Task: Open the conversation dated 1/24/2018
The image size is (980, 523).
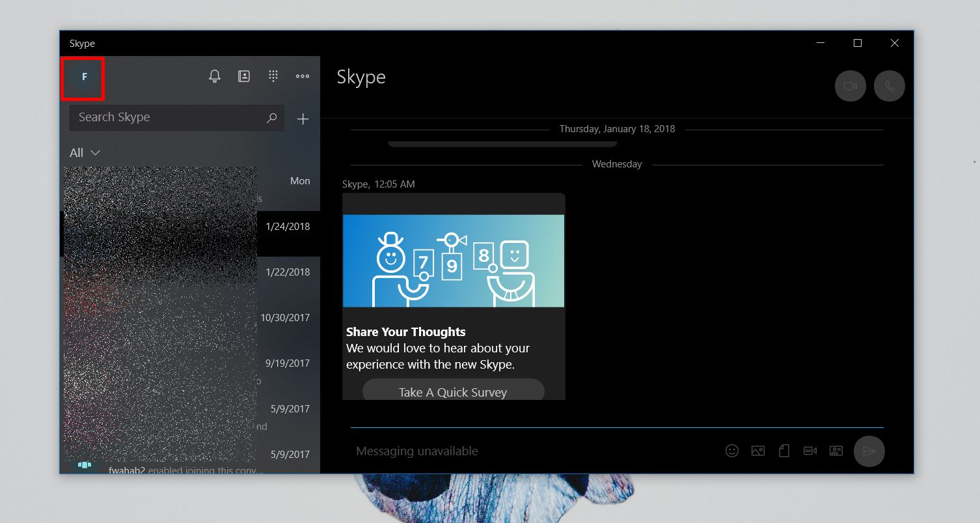Action: (190, 234)
